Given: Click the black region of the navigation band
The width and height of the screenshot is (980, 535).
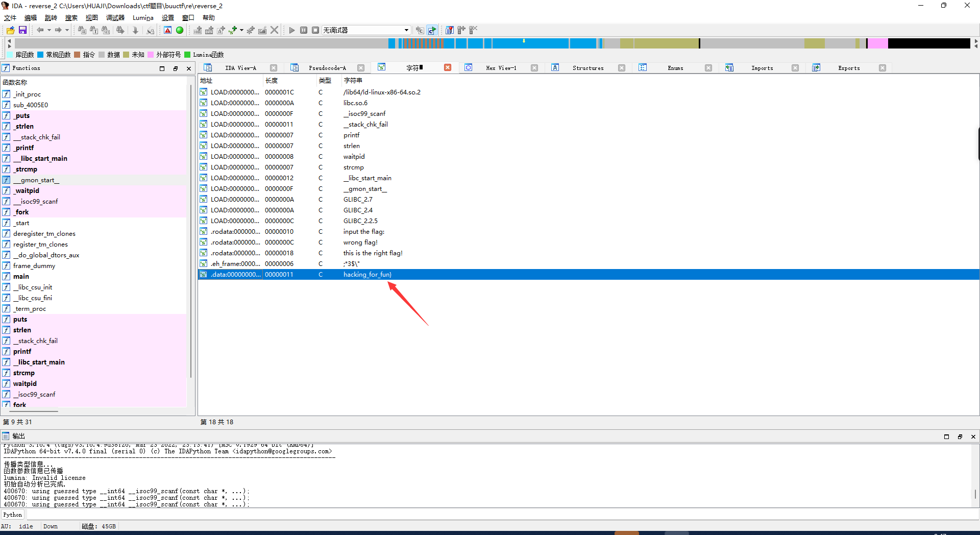Looking at the screenshot, I should [929, 43].
